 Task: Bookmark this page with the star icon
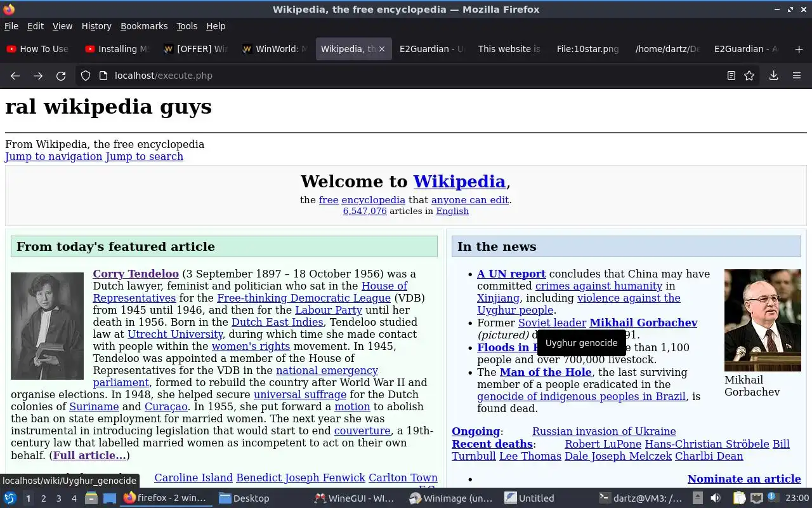(749, 76)
